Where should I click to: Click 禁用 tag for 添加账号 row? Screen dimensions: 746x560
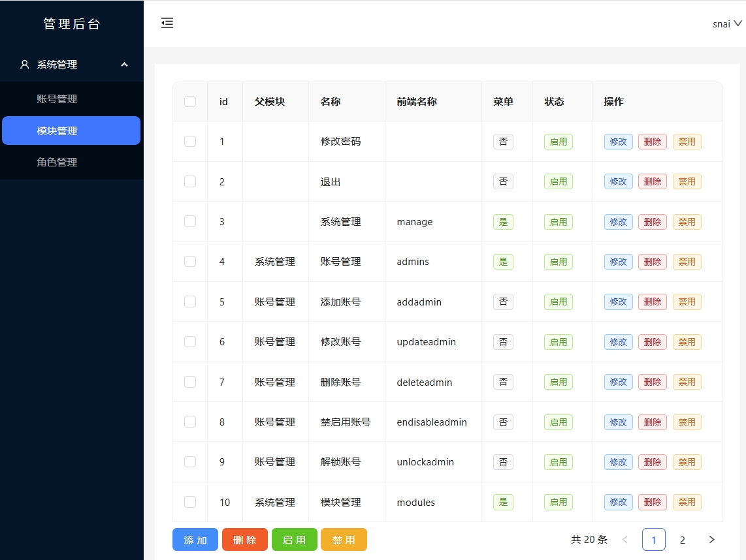(687, 302)
